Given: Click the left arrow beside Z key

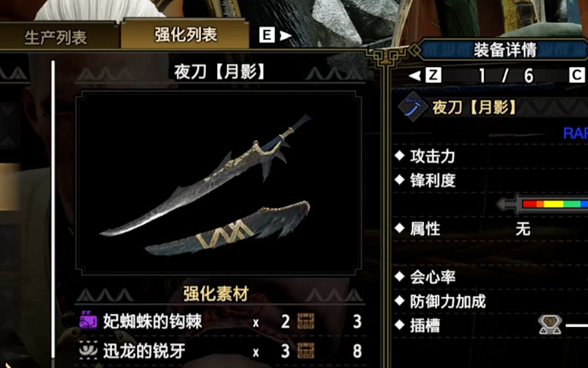Looking at the screenshot, I should click(414, 75).
